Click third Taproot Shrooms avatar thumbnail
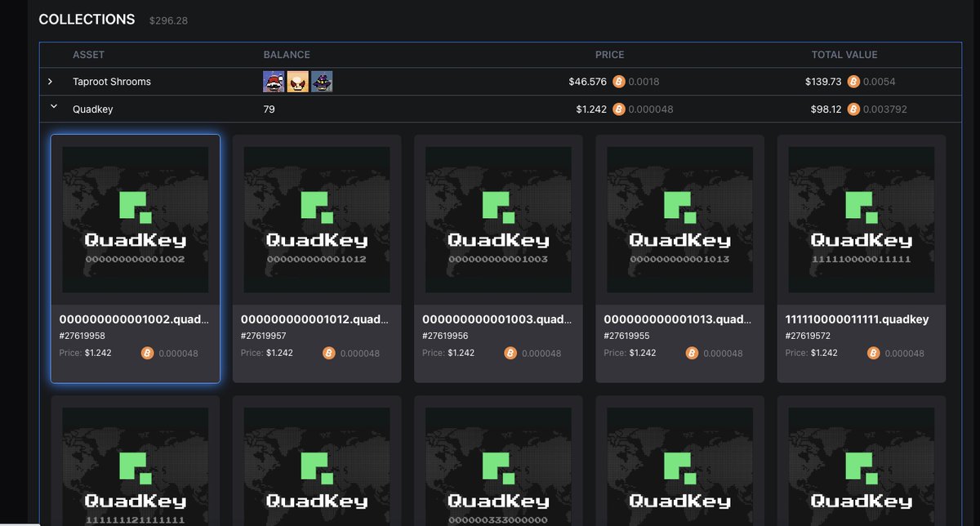 322,82
